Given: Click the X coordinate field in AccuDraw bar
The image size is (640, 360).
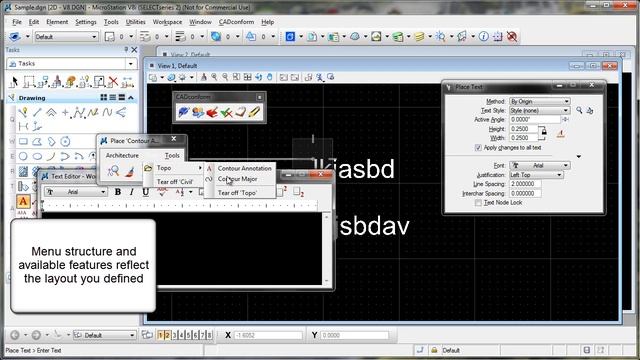Looking at the screenshot, I should 268,335.
